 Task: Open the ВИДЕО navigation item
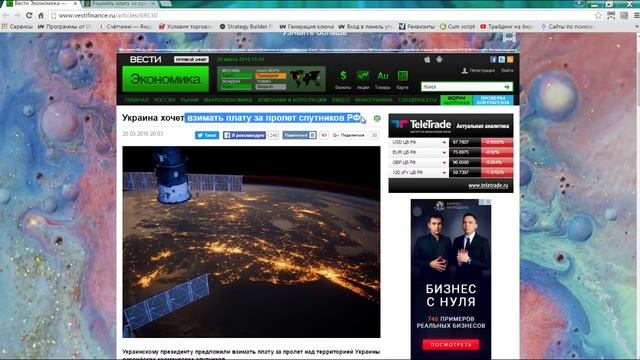341,100
